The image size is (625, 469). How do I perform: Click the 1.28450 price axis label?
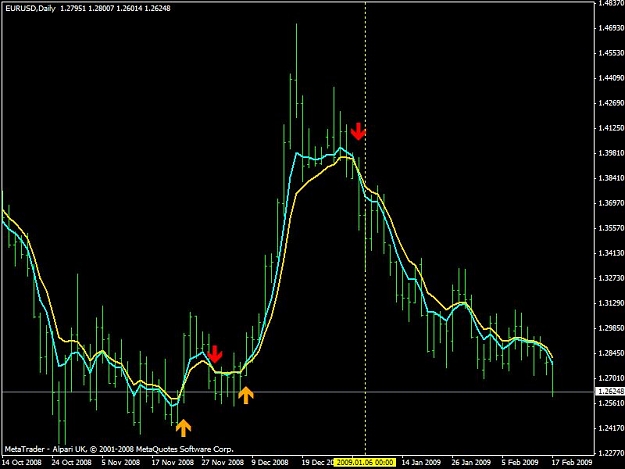click(x=611, y=353)
